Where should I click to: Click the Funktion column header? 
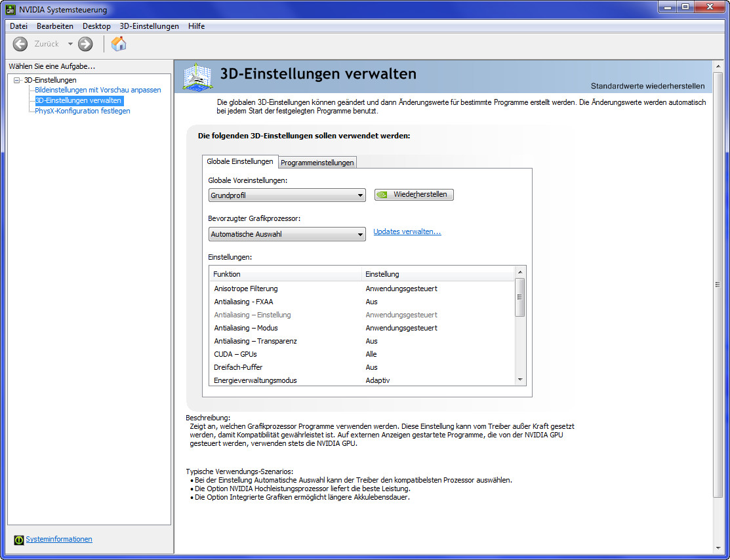click(x=286, y=274)
